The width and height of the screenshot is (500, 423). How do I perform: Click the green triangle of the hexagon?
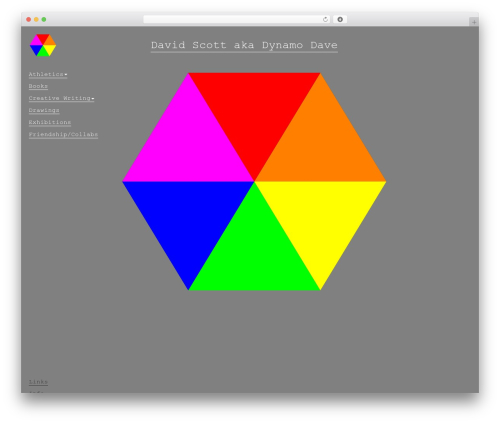pyautogui.click(x=254, y=254)
